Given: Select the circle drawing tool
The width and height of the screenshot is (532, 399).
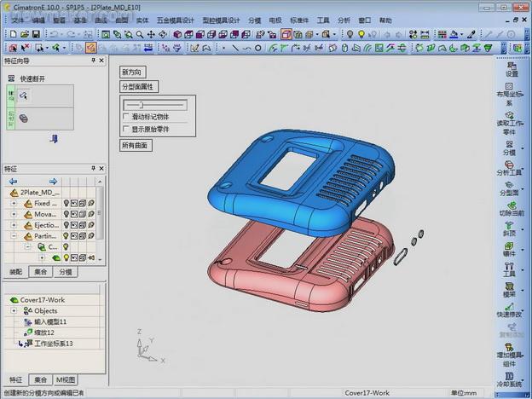Looking at the screenshot, I should [257, 49].
